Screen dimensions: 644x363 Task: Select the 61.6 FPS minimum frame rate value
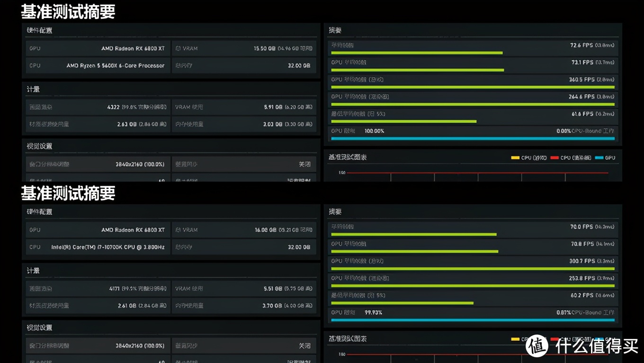pos(582,114)
